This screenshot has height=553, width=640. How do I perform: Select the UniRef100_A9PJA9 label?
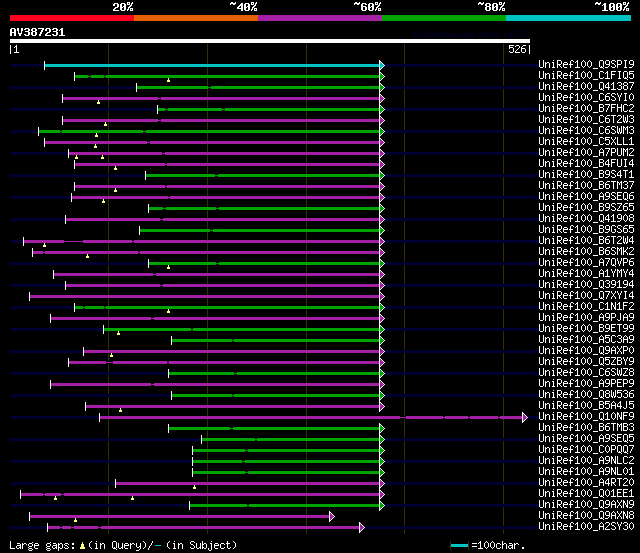(x=586, y=318)
